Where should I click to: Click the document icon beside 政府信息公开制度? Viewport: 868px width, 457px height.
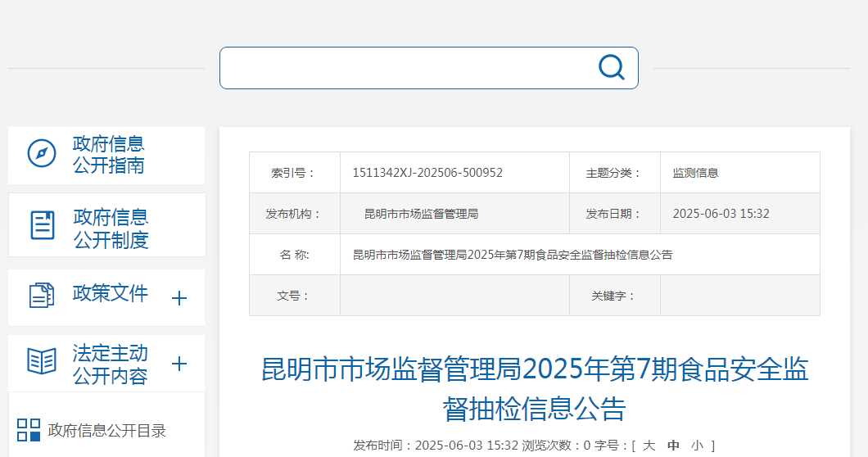(43, 225)
